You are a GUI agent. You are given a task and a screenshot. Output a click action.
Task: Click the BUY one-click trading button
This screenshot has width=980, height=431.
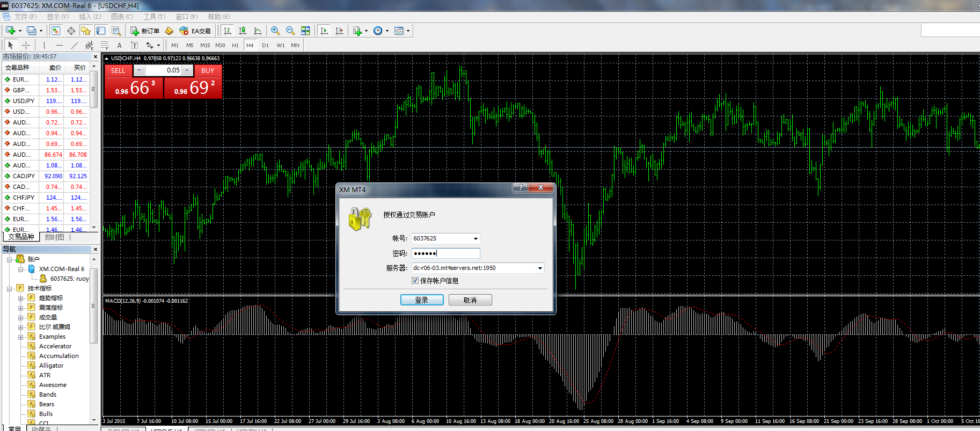[x=208, y=70]
